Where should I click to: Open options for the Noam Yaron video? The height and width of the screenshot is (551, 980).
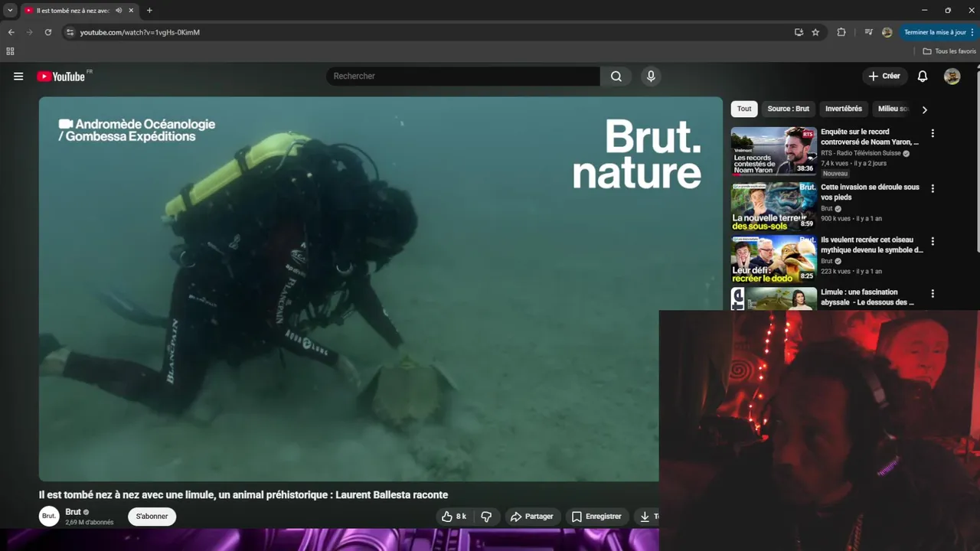click(933, 133)
